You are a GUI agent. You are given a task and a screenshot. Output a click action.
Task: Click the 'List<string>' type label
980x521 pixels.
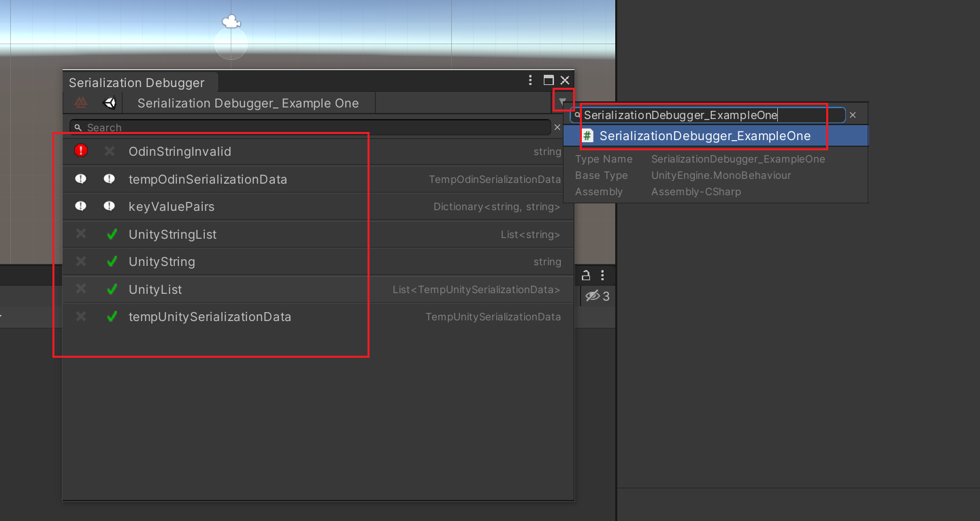click(530, 235)
